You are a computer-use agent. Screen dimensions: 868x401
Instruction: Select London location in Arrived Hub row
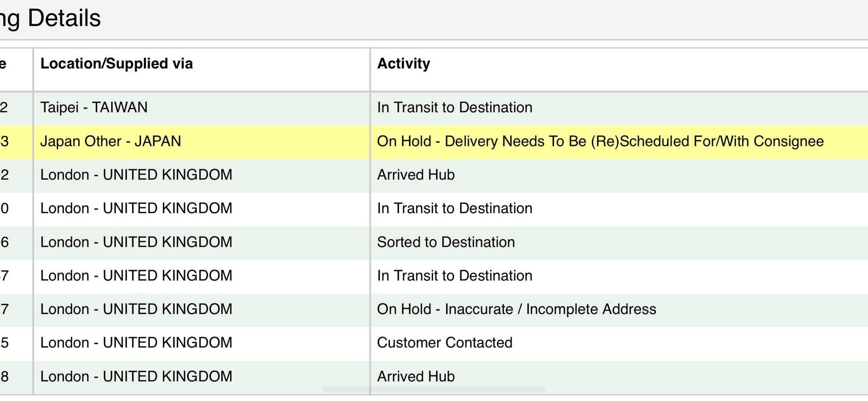coord(136,175)
